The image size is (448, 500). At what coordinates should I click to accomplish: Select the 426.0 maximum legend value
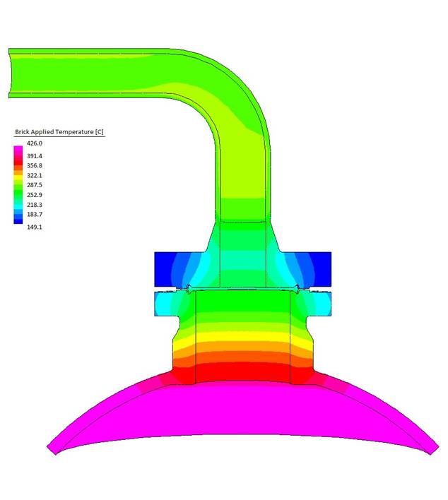35,143
